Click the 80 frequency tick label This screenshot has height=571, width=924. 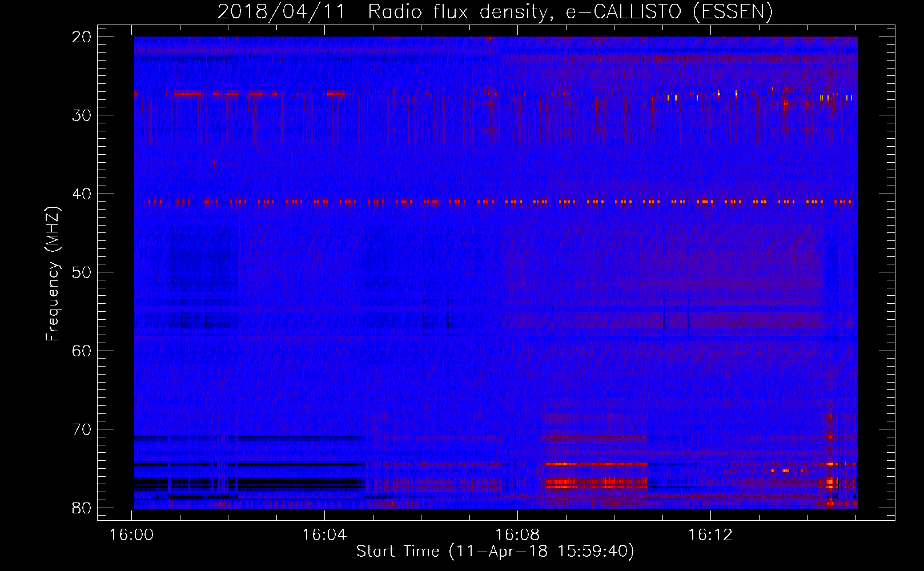tap(82, 508)
